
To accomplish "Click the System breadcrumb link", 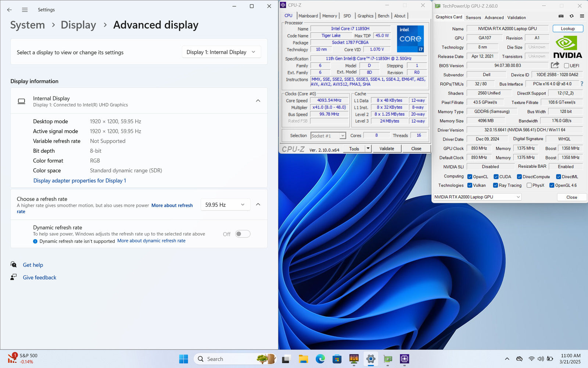I will pos(28,25).
